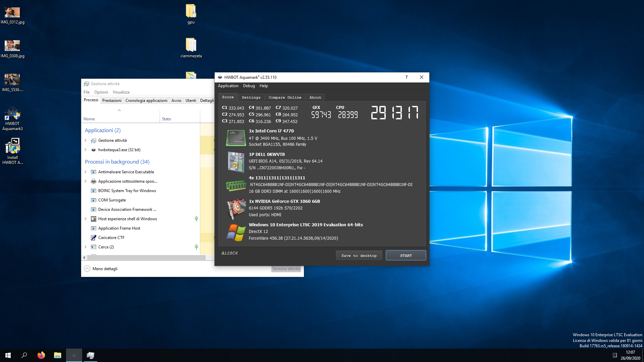Click Caricatore CTF pen icon

pos(94,238)
